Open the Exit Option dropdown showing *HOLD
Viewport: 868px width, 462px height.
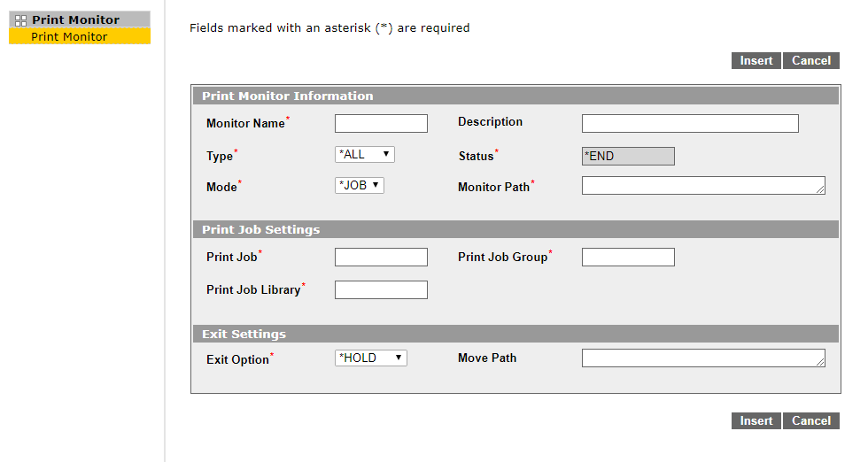pos(370,358)
